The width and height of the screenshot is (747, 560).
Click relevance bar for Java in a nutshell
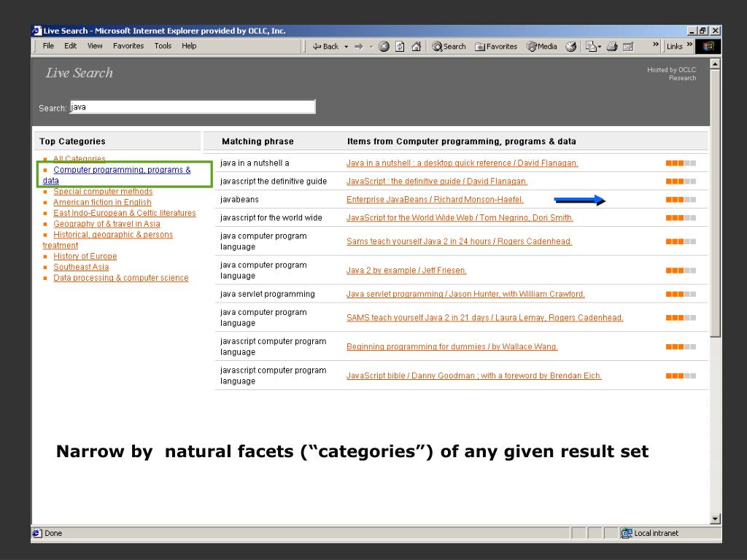(681, 163)
